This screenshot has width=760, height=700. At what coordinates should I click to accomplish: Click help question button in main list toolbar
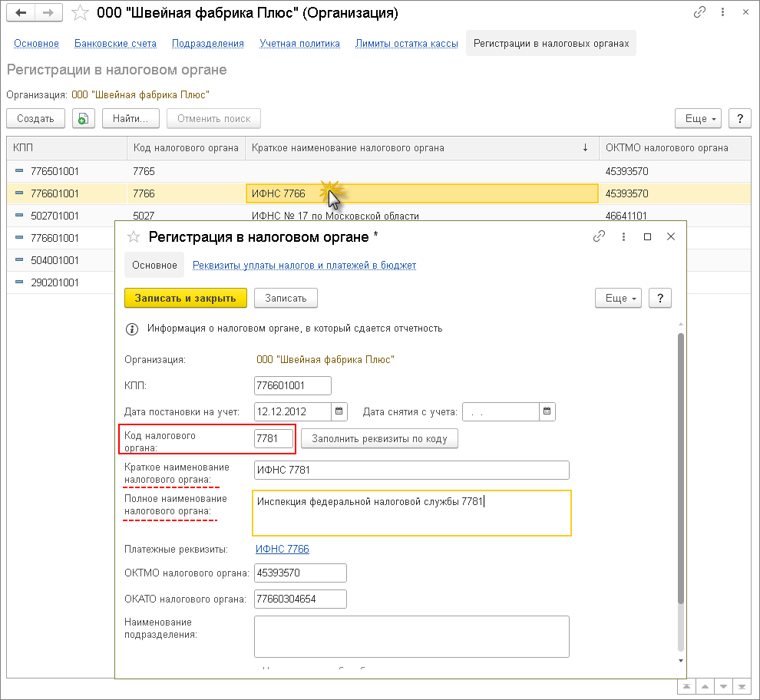[739, 118]
